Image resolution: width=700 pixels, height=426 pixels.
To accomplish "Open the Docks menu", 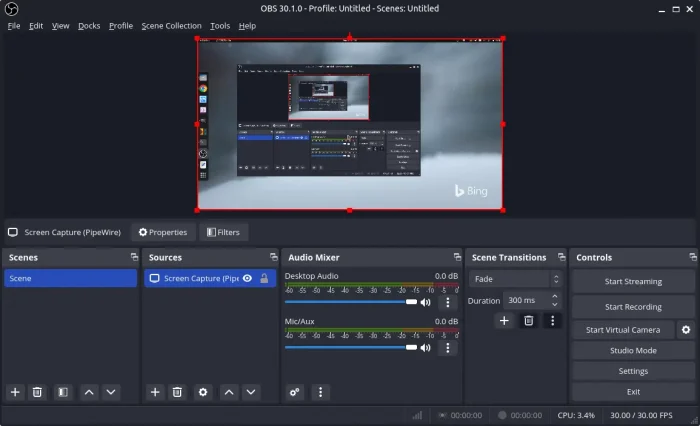I will (x=89, y=25).
